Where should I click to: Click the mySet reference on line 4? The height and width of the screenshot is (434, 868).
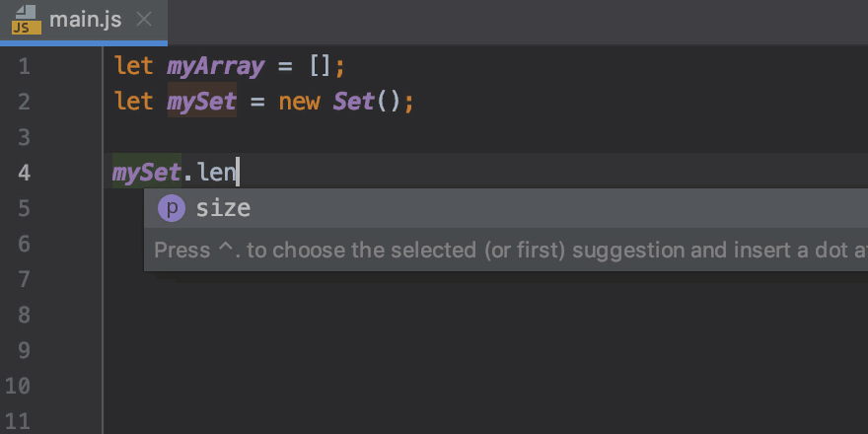147,173
